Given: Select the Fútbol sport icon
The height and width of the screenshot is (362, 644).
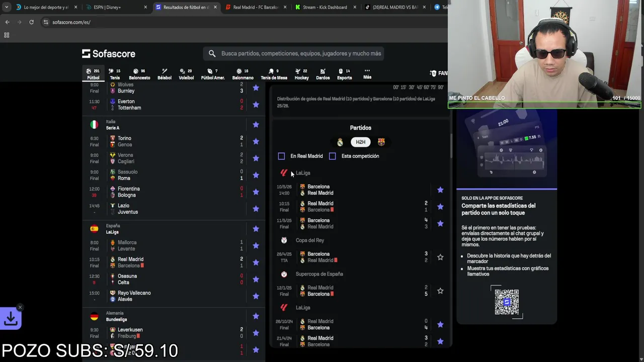Looking at the screenshot, I should [93, 74].
